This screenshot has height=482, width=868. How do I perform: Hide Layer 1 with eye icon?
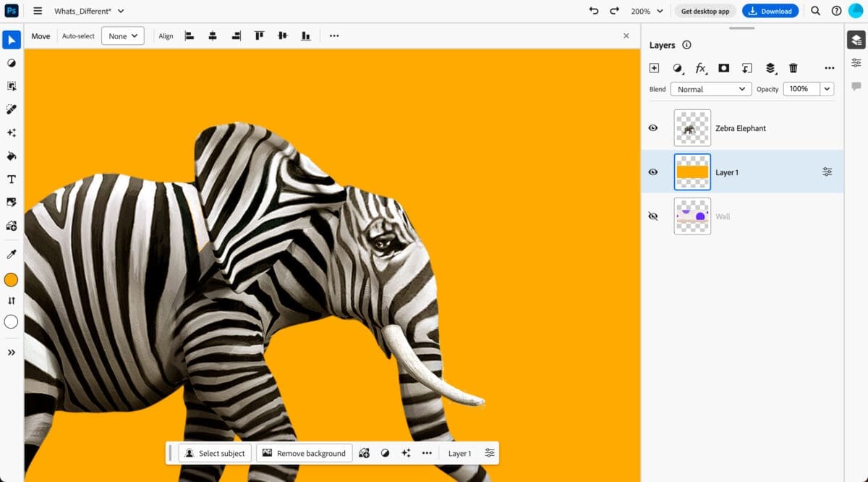[653, 172]
